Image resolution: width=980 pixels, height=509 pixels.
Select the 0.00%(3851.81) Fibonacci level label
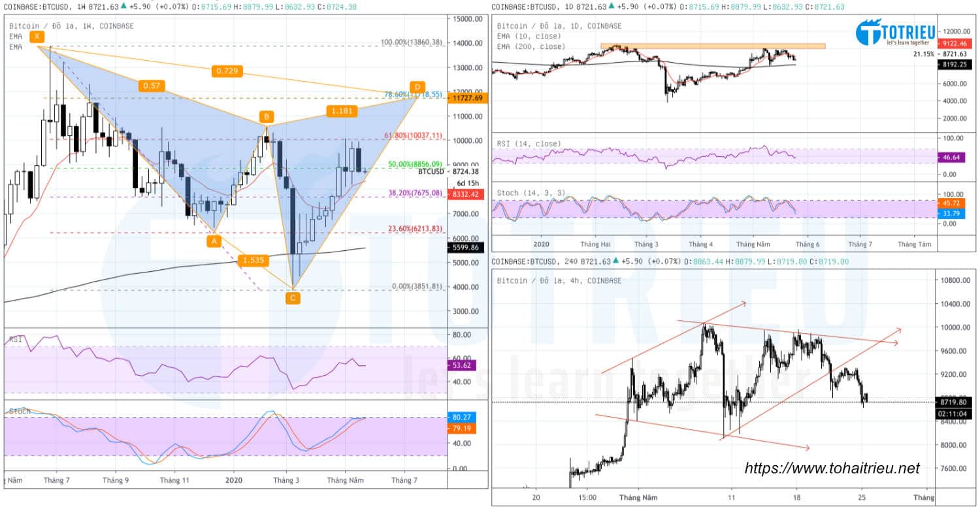coord(417,286)
